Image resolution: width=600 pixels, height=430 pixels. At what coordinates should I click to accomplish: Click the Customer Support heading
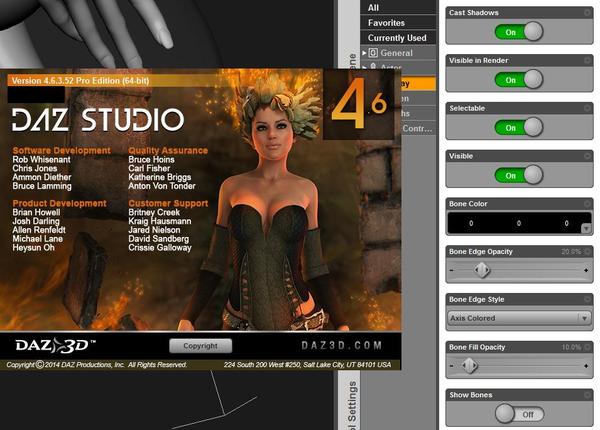(x=168, y=203)
